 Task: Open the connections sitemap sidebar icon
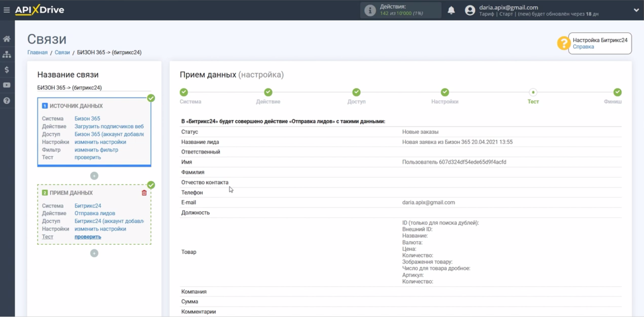coord(7,54)
